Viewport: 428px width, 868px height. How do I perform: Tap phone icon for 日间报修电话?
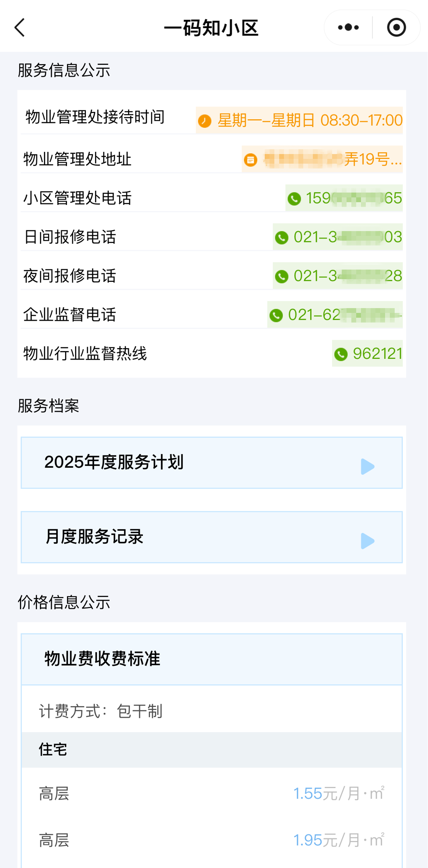tap(282, 237)
